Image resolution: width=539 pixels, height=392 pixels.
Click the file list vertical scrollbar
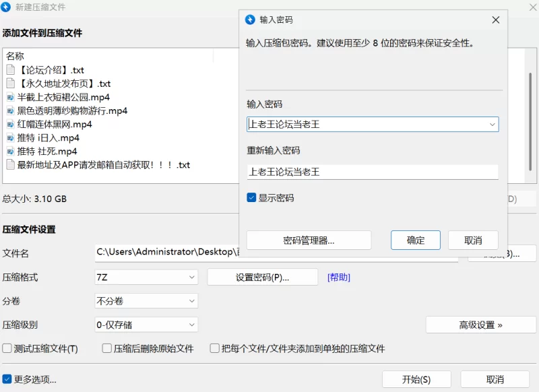click(x=530, y=122)
